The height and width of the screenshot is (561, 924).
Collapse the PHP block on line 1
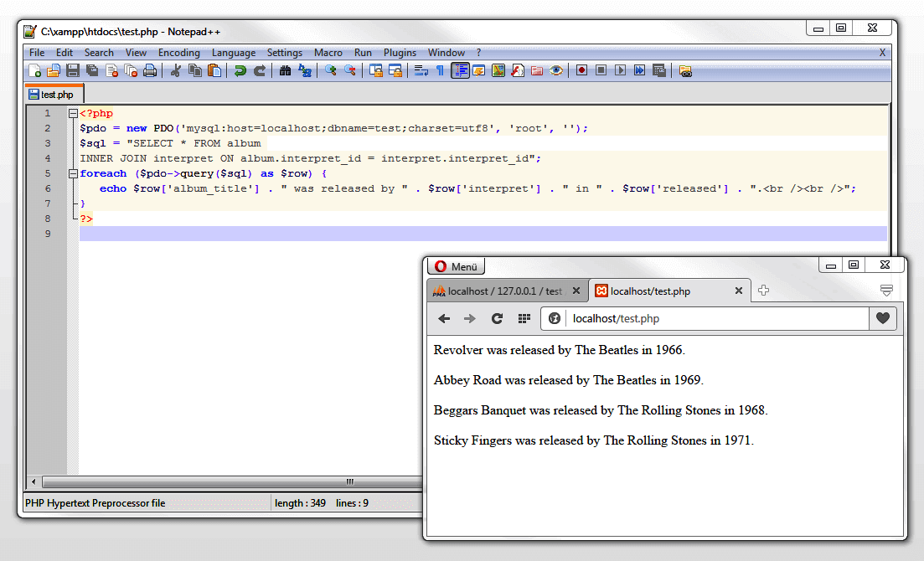coord(73,113)
